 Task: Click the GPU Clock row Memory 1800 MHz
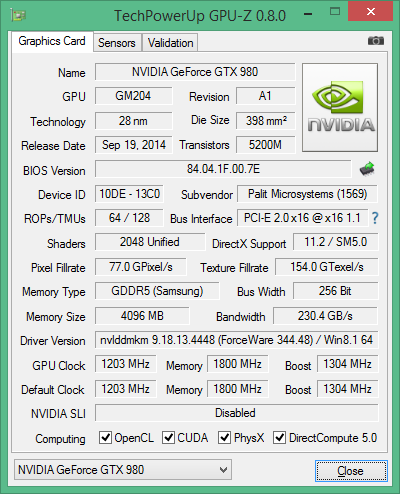point(238,364)
